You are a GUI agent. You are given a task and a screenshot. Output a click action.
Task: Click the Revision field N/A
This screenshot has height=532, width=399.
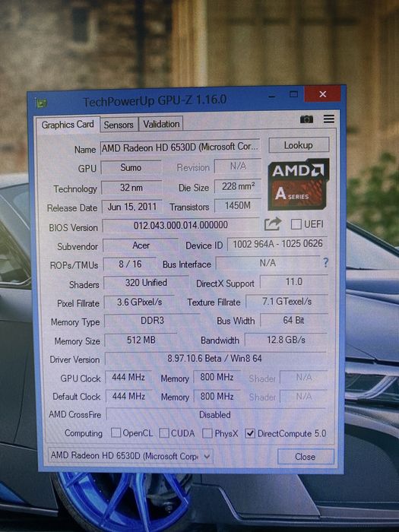click(238, 166)
